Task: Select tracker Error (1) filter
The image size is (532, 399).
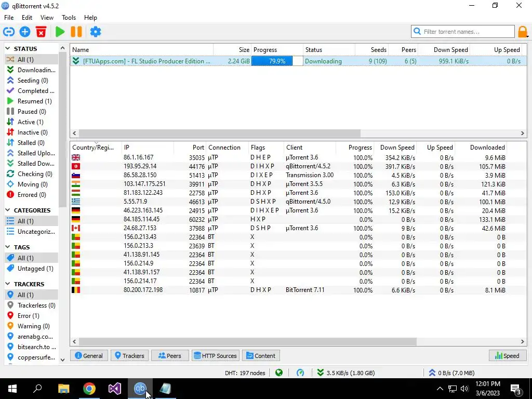Action: click(31, 316)
